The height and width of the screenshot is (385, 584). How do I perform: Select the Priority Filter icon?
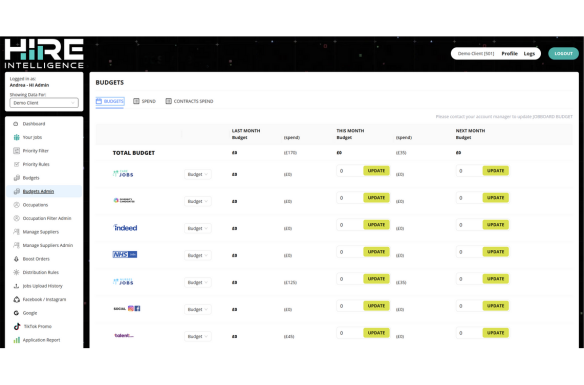tap(16, 151)
